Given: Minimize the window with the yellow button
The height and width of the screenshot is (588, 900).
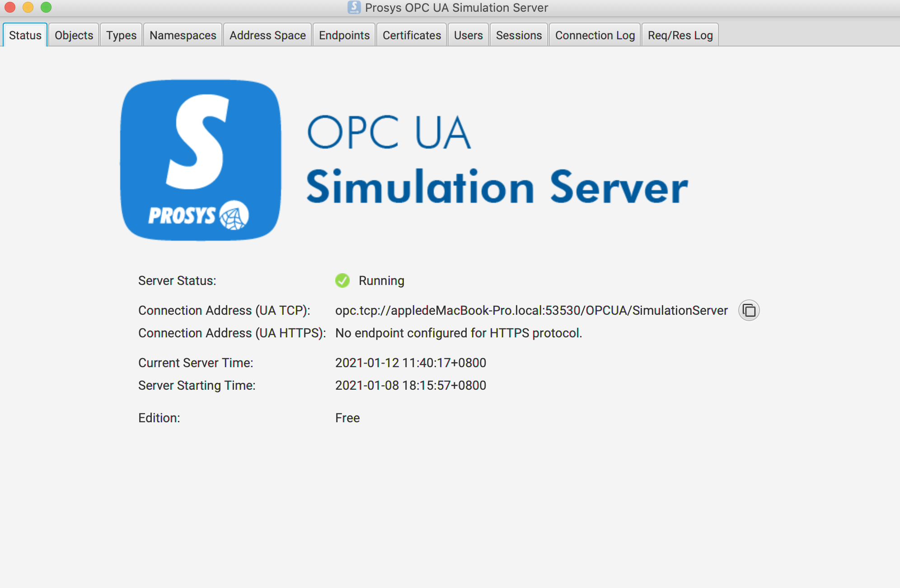Looking at the screenshot, I should (x=28, y=7).
